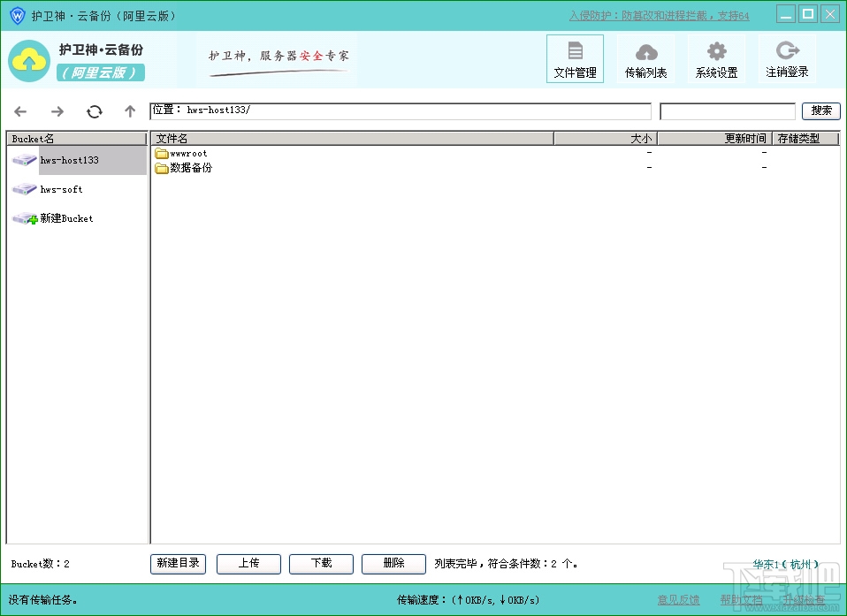
Task: Sort by the 更新时间 column header
Action: pos(714,138)
